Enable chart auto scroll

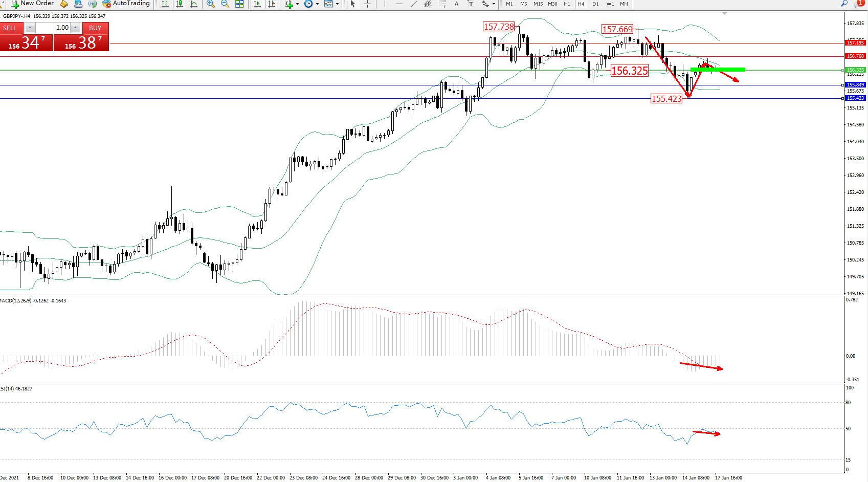coord(257,4)
